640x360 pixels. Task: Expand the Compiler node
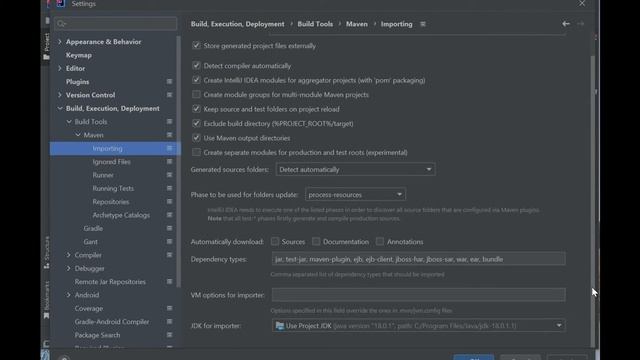69,255
